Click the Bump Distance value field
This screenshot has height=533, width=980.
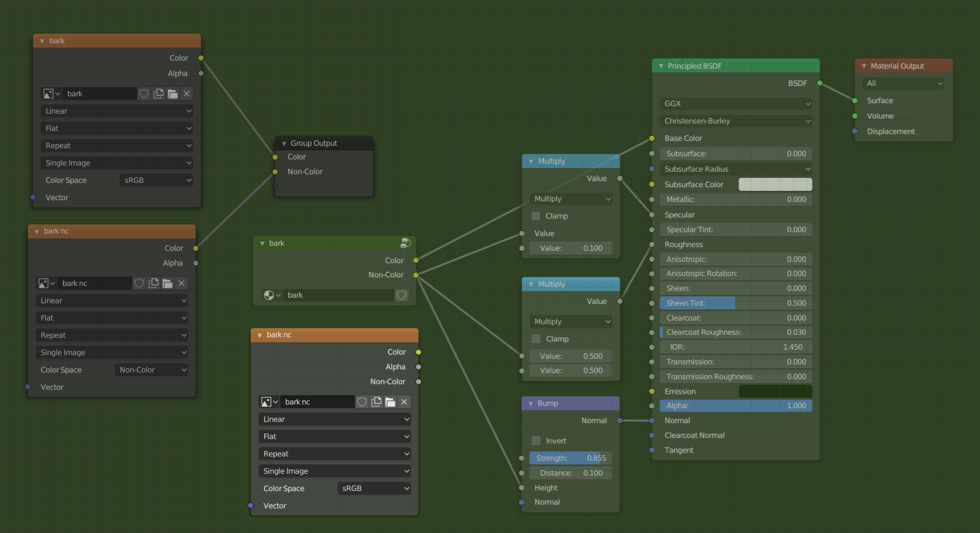571,473
